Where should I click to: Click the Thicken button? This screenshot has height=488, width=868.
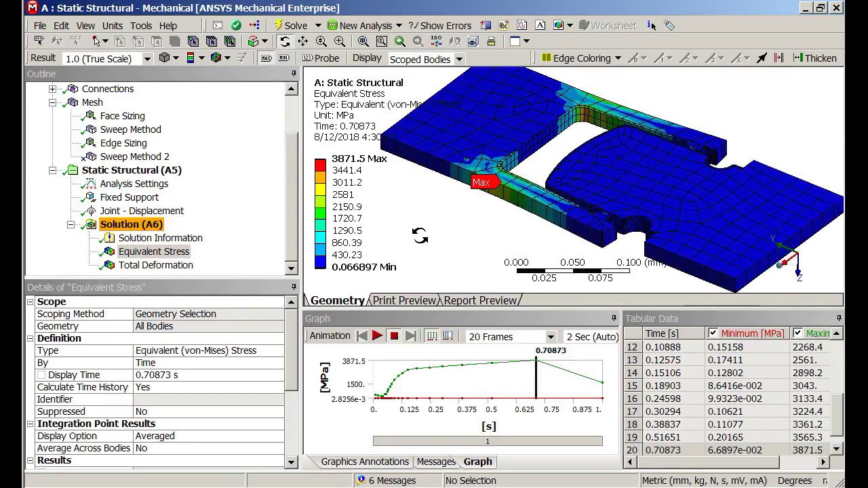coord(814,58)
